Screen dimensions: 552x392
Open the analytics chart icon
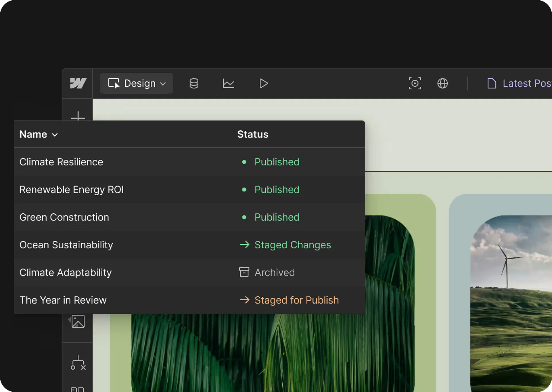(x=229, y=83)
